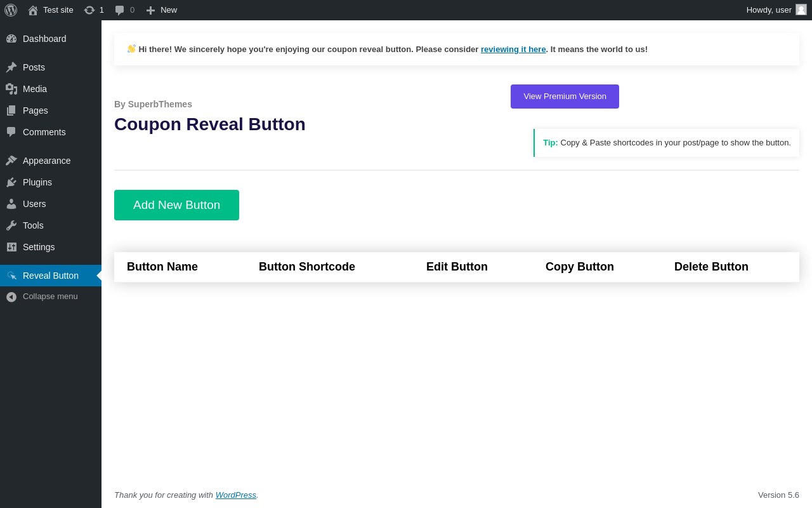Go to the Media menu item

coord(35,89)
